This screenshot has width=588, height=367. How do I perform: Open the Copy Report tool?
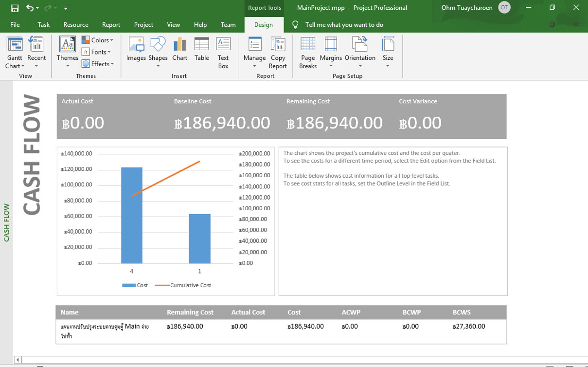click(x=278, y=51)
